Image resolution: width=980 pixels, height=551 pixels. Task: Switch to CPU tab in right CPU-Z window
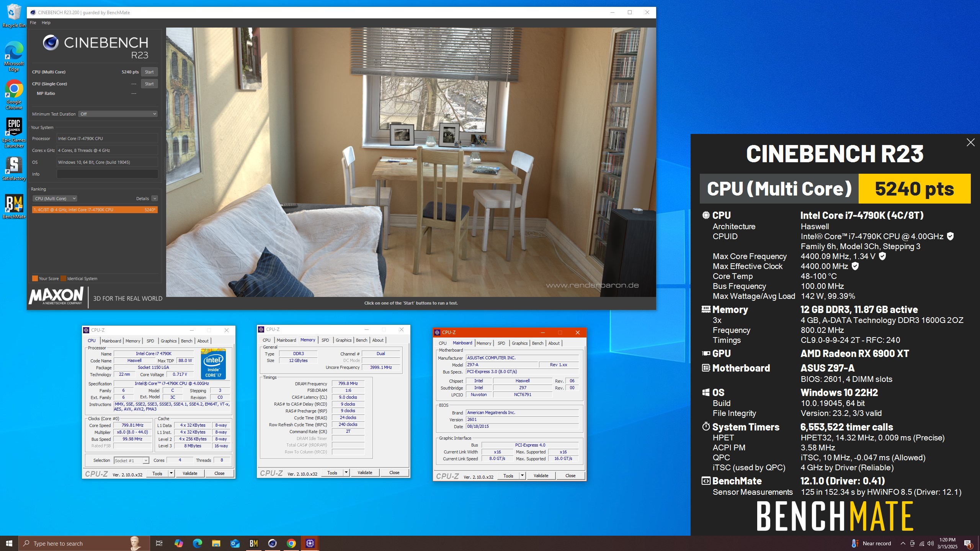point(443,343)
